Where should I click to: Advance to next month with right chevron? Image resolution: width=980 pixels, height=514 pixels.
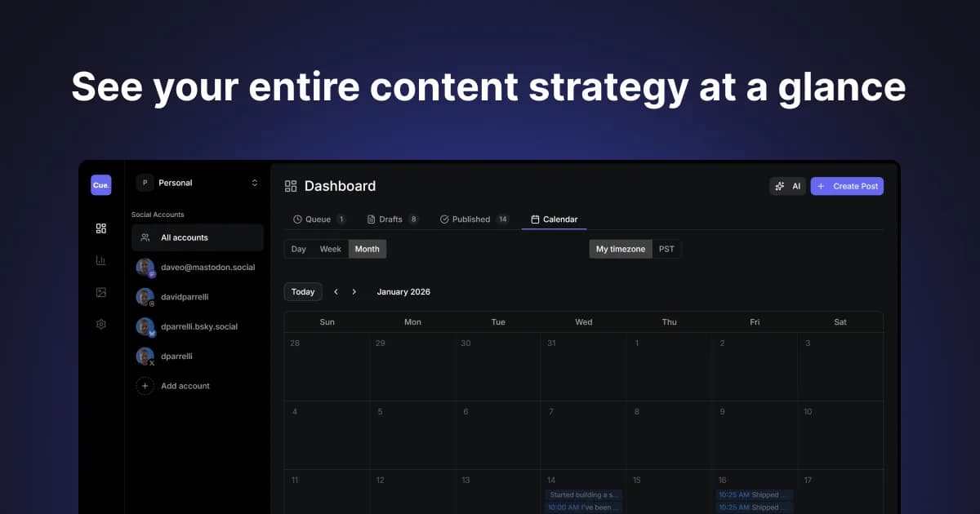(x=354, y=291)
